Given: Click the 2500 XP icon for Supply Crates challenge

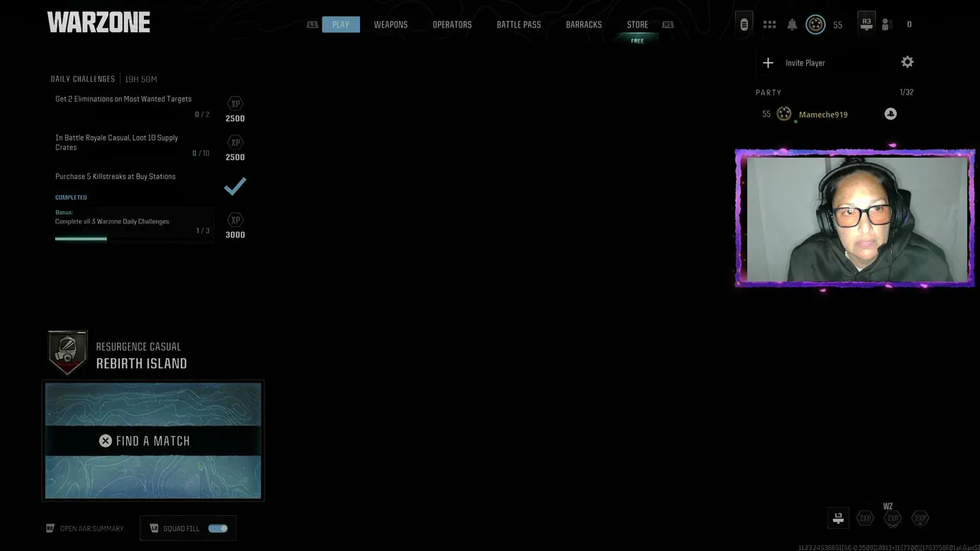Looking at the screenshot, I should point(235,142).
